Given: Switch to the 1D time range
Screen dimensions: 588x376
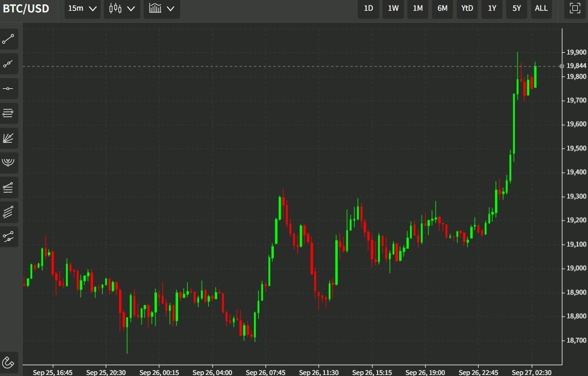Looking at the screenshot, I should 369,8.
